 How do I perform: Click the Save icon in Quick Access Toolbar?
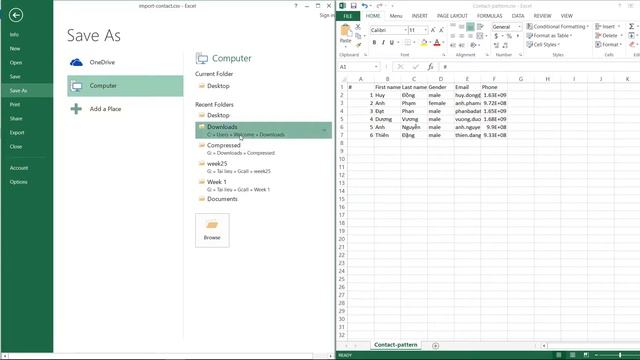click(353, 6)
